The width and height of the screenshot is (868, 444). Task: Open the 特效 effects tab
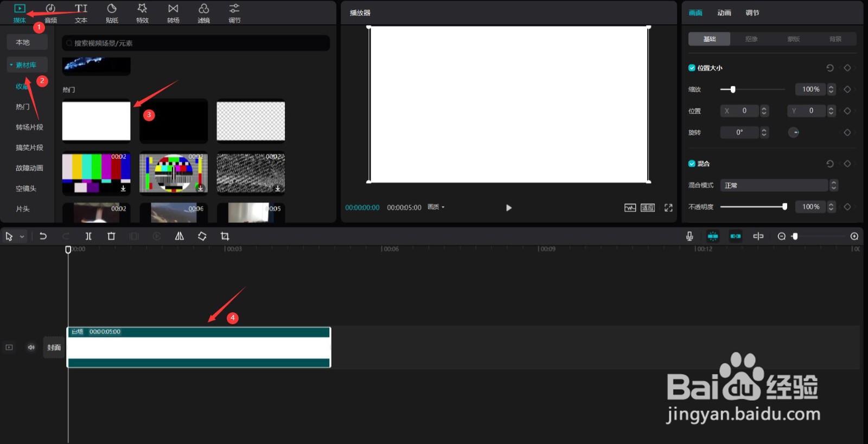pyautogui.click(x=142, y=13)
